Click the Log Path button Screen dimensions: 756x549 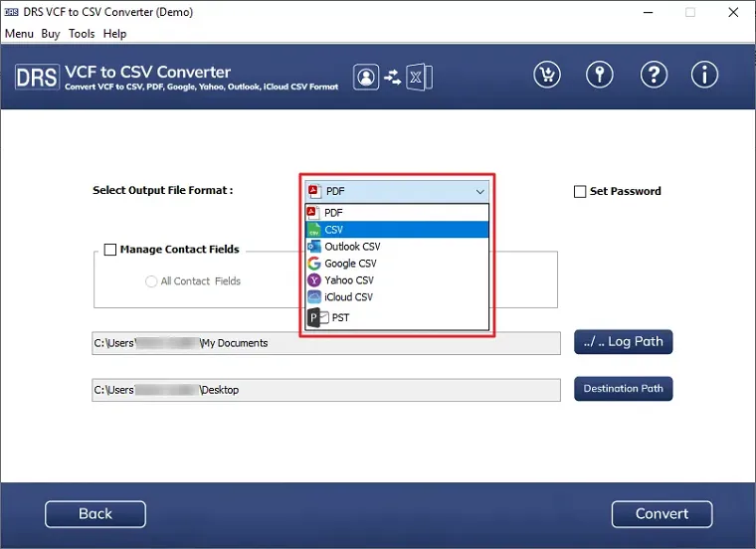pos(623,342)
